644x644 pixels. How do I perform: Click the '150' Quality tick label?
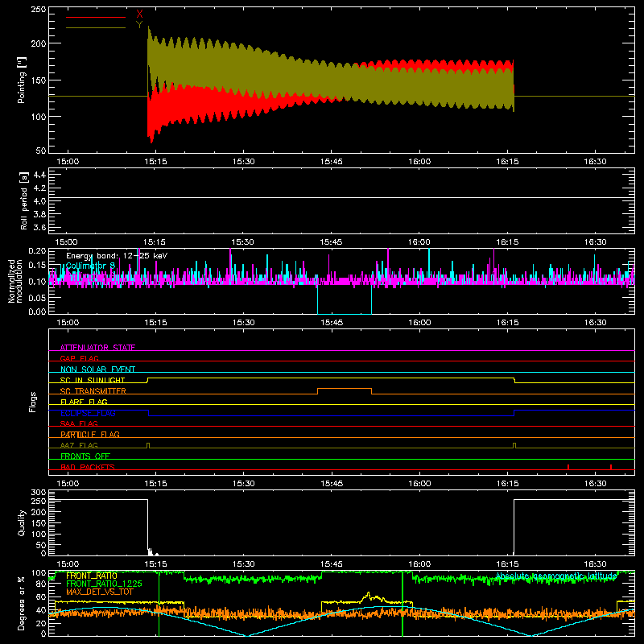click(39, 523)
